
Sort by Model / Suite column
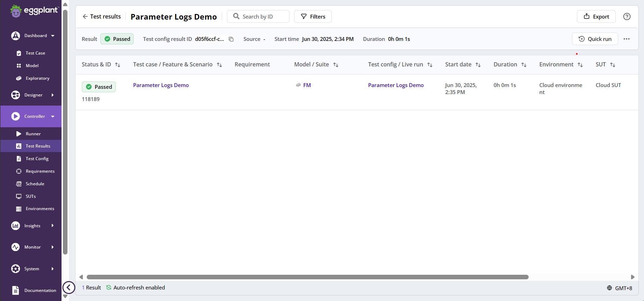click(x=336, y=65)
